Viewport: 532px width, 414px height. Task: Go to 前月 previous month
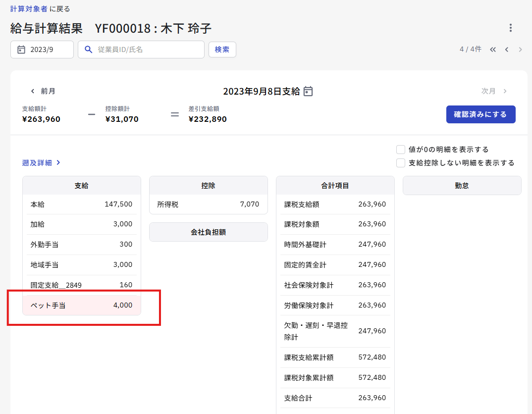tap(43, 91)
